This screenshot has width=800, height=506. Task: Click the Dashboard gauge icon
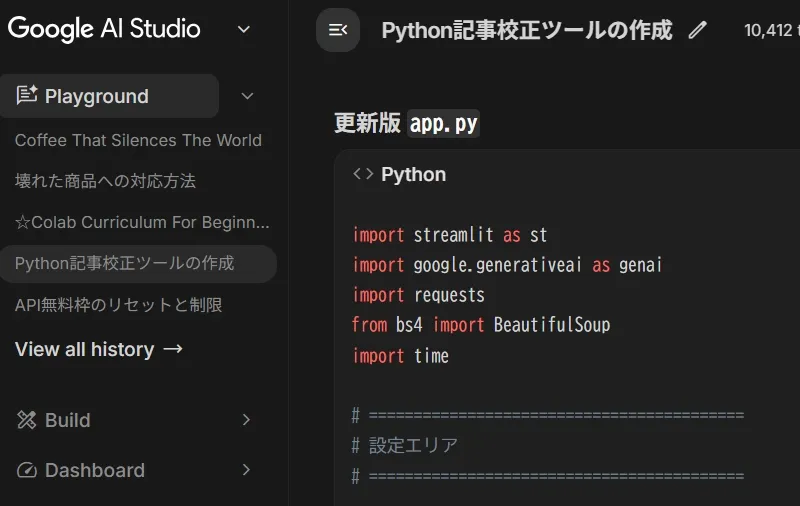pos(26,470)
